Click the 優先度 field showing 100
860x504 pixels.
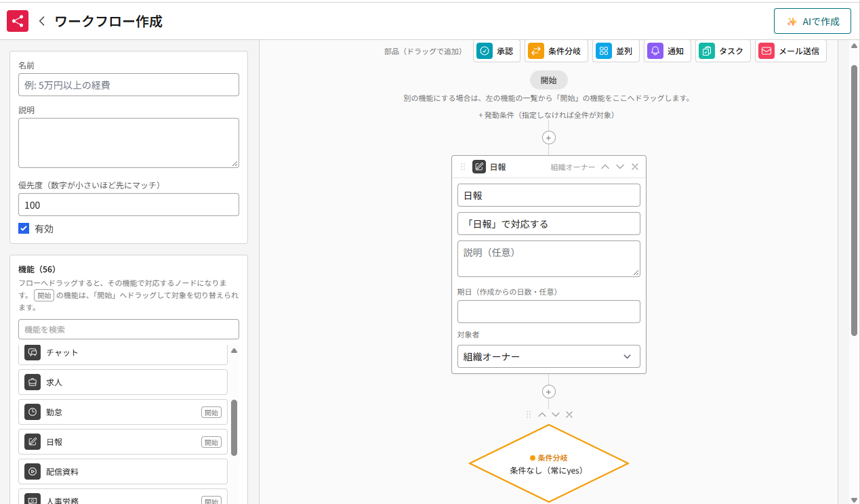coord(129,205)
